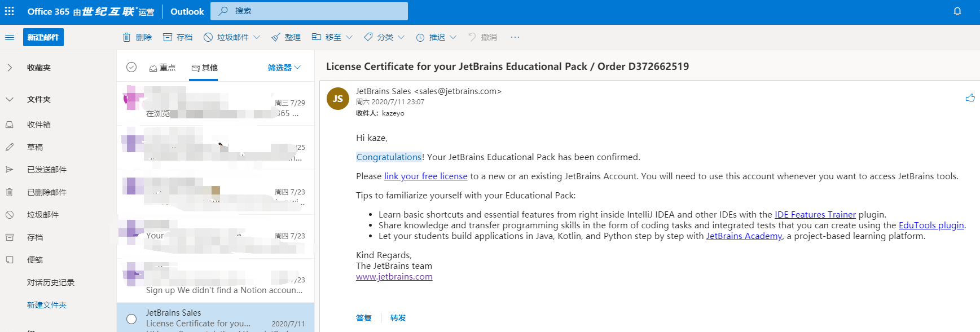Toggle the hamburger navigation pane button
Image resolution: width=980 pixels, height=332 pixels.
pyautogui.click(x=10, y=37)
